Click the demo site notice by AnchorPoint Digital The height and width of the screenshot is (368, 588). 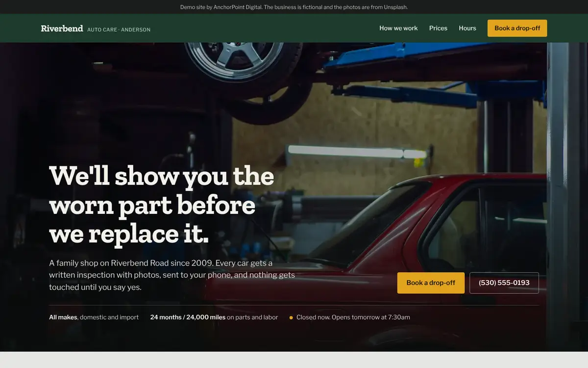(294, 7)
